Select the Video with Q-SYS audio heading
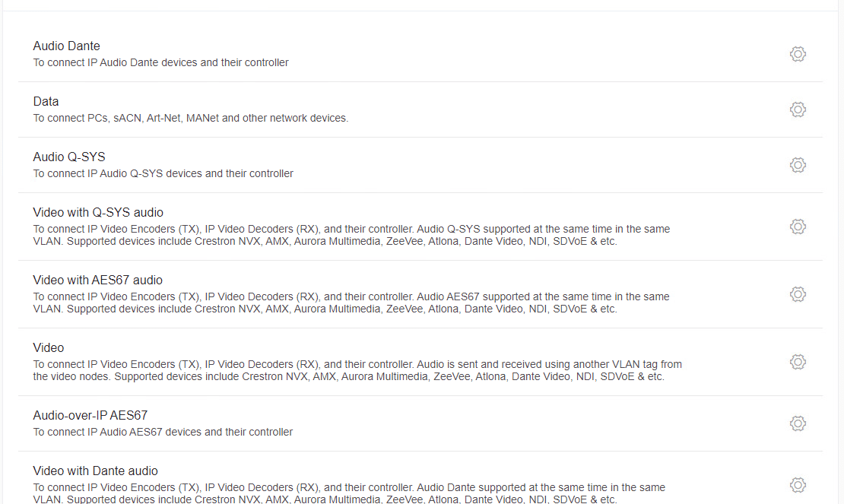844x504 pixels. [98, 212]
